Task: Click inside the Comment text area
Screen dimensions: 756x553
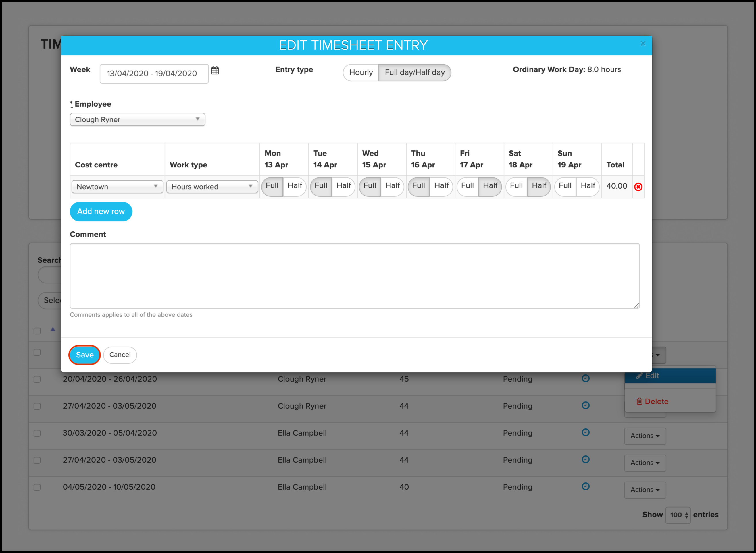Action: tap(354, 276)
